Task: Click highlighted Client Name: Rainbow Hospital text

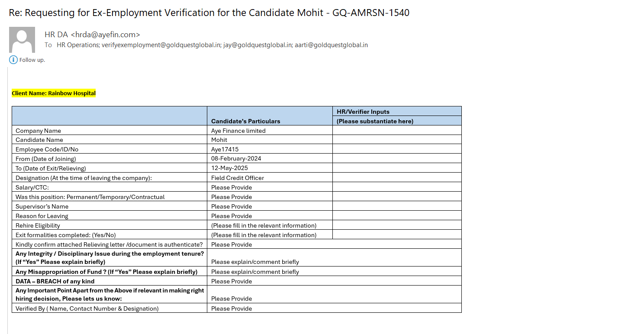Action: point(54,93)
